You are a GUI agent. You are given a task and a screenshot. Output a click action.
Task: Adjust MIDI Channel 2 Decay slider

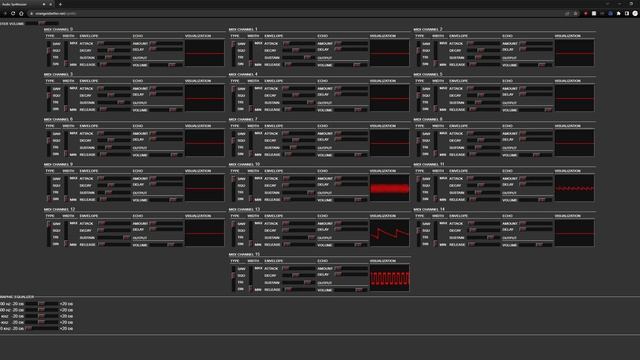(484, 50)
